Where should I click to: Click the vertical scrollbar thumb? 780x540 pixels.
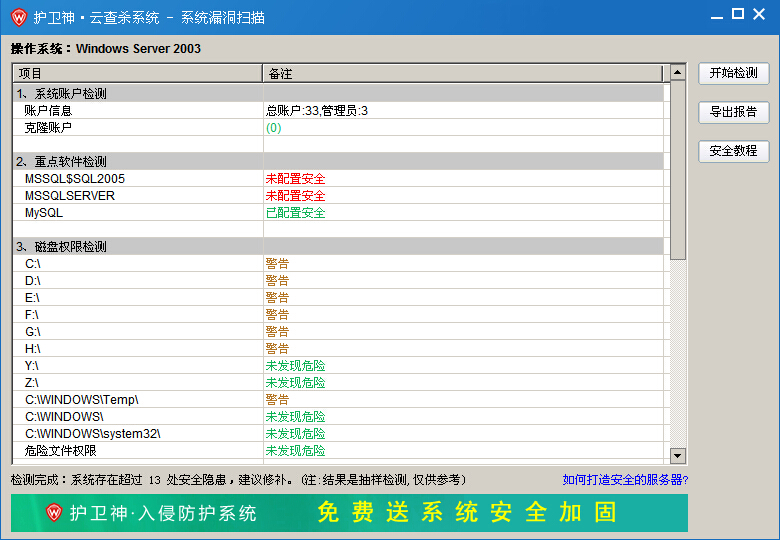678,170
